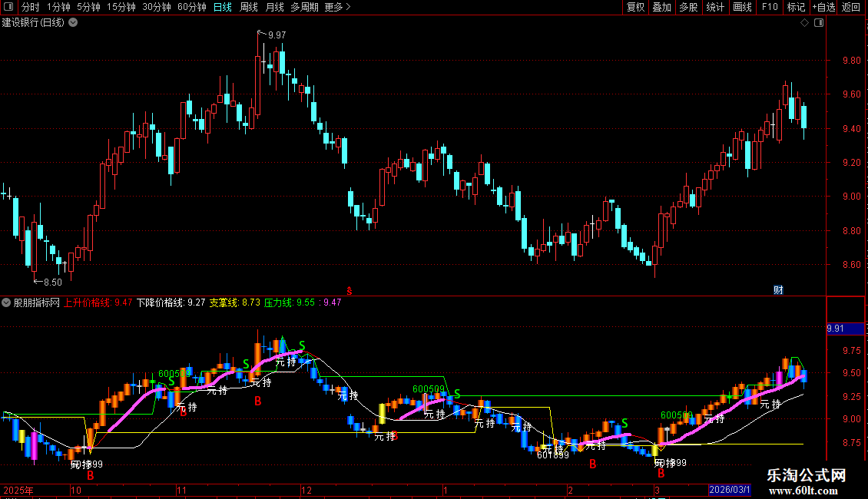Viewport: 868px width, 499px height.
Task: Click the 上升价格线: 9.47 label
Action: pyautogui.click(x=98, y=302)
